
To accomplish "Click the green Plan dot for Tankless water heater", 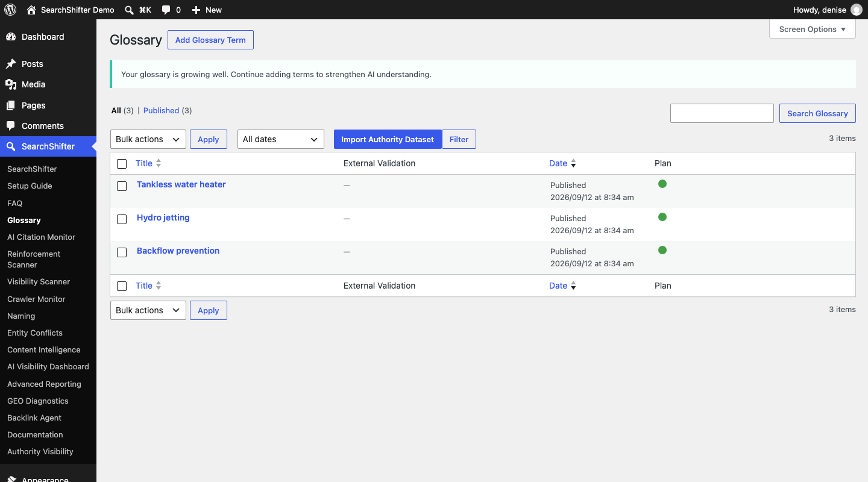I will [x=662, y=184].
